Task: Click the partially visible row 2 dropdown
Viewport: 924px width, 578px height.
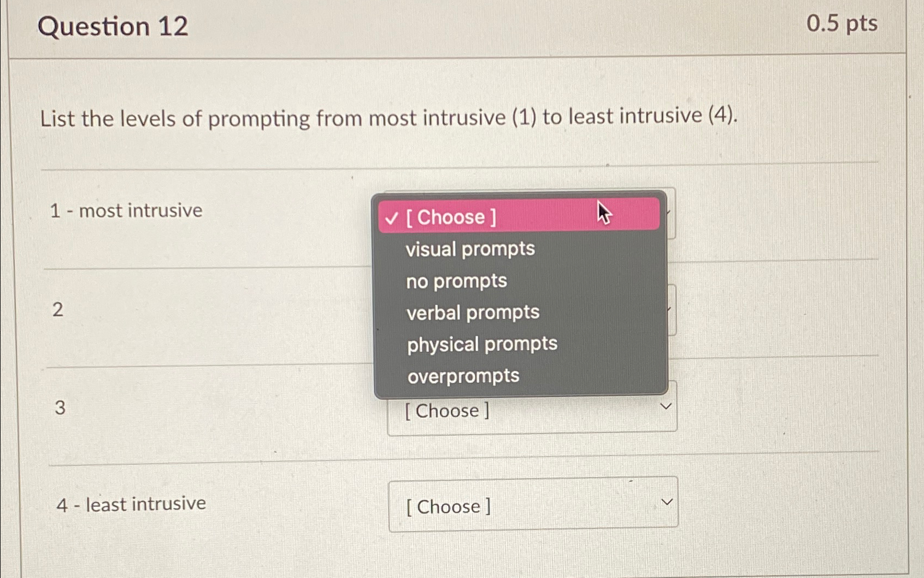Action: coord(672,310)
